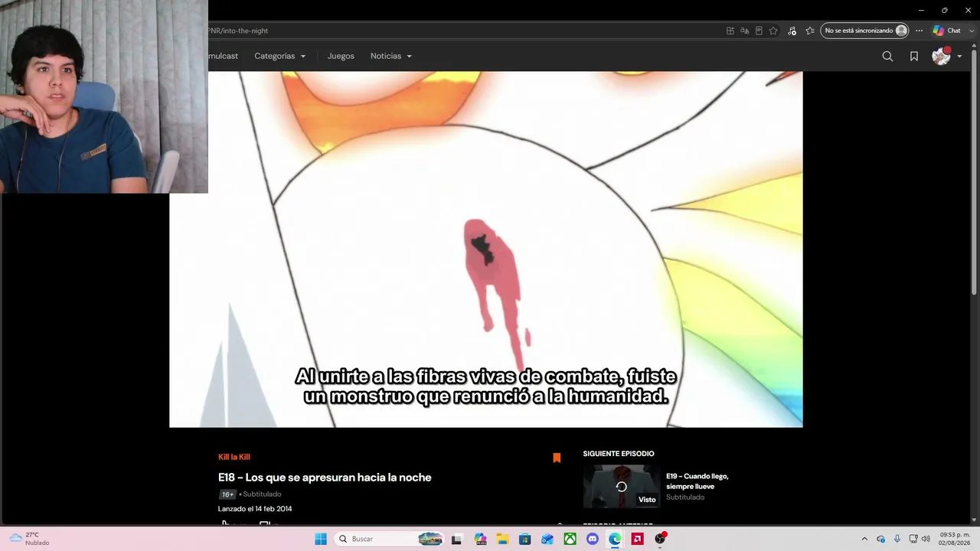Screen dimensions: 980x551
Task: Expand the account dropdown arrow beside avatar
Action: pyautogui.click(x=959, y=57)
